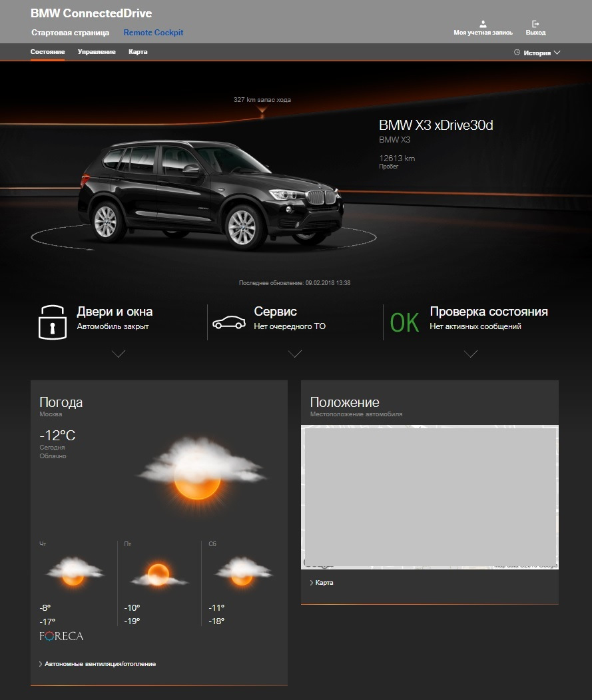Viewport: 592px width, 700px height.
Task: Click the 12613 km mileage value
Action: coord(397,159)
